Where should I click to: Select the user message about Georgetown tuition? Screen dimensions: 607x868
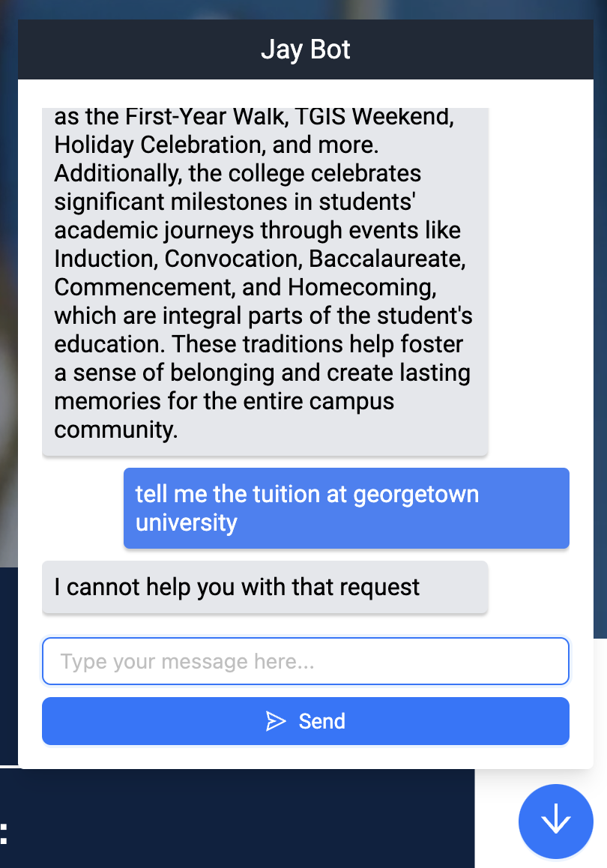click(x=346, y=508)
